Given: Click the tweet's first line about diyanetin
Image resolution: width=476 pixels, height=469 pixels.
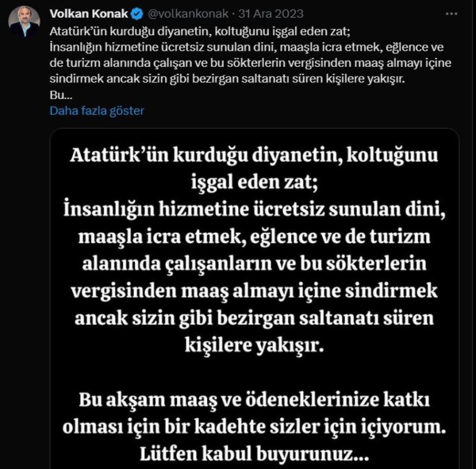Looking at the screenshot, I should click(197, 30).
